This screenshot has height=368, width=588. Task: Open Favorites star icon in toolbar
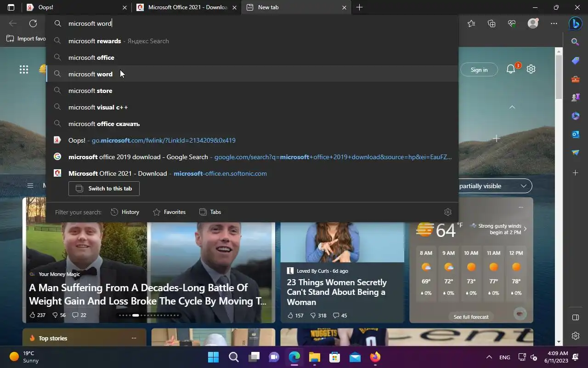(471, 23)
